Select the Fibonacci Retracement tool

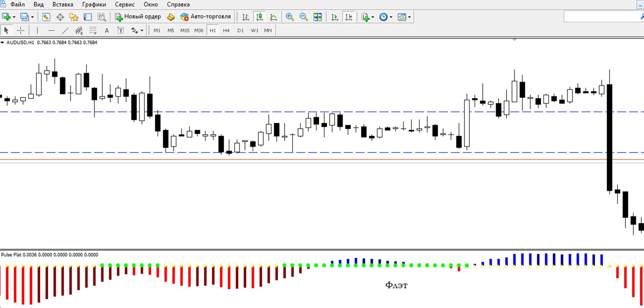(93, 31)
